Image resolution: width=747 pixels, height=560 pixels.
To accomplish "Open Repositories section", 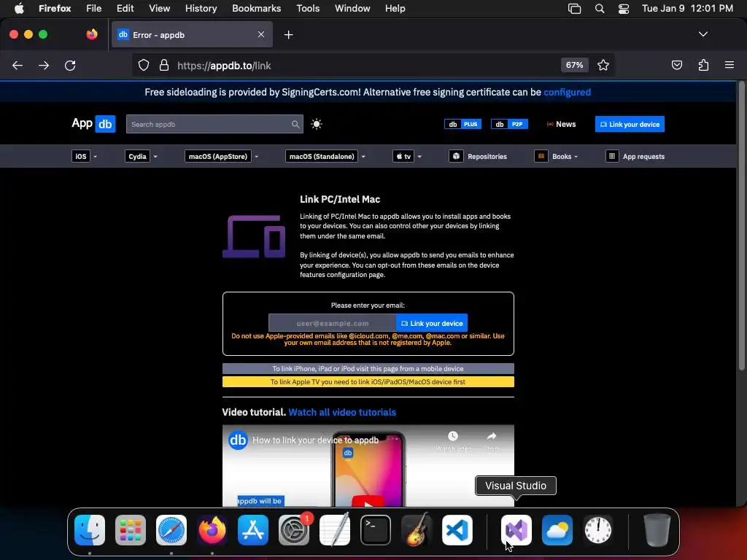I will click(x=478, y=156).
